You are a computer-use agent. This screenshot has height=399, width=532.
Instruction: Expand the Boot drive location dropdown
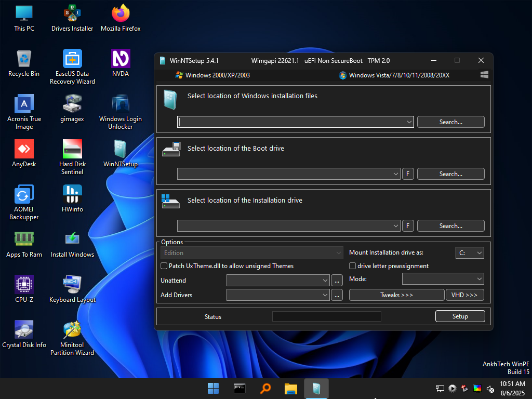pos(396,174)
